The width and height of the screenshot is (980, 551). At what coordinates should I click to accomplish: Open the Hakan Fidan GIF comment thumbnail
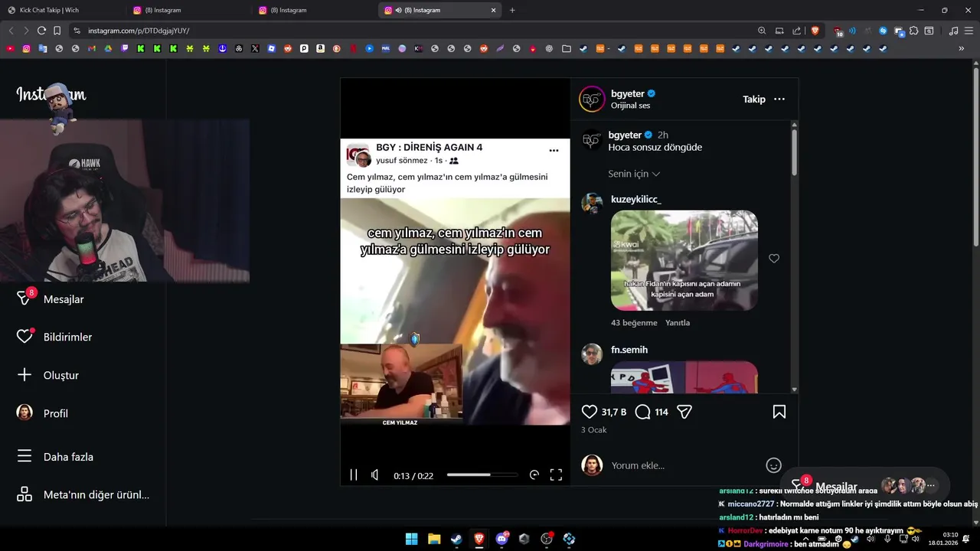coord(684,260)
